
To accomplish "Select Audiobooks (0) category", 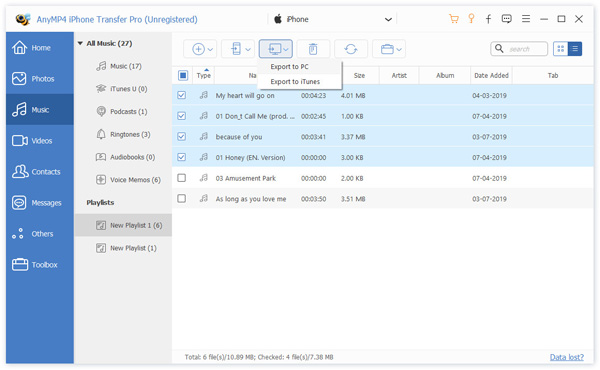I will point(123,157).
